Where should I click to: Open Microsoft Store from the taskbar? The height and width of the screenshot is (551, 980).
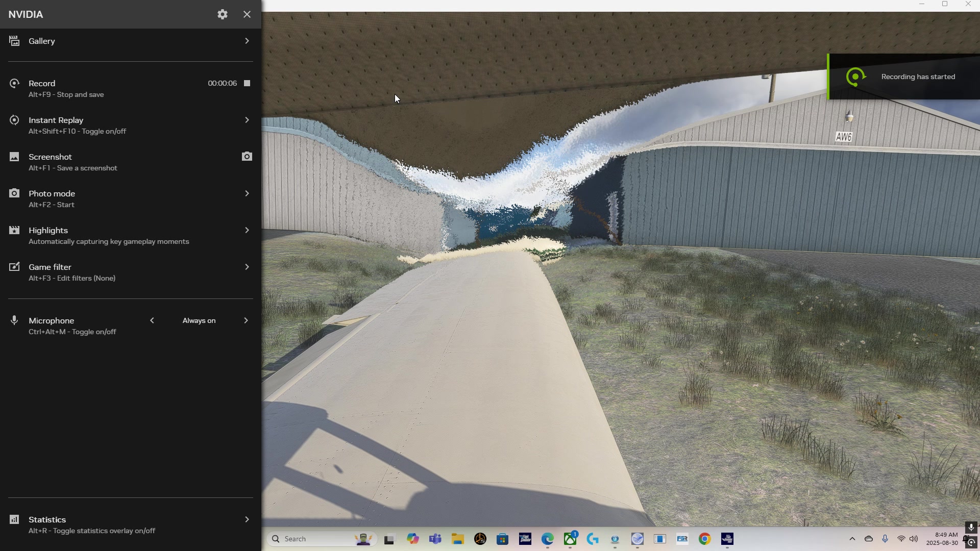503,539
